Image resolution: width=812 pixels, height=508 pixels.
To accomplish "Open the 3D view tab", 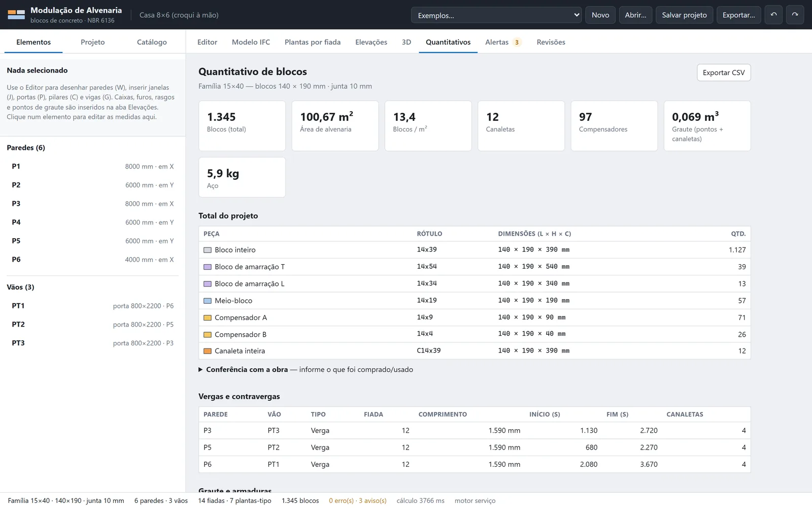I will (x=407, y=42).
